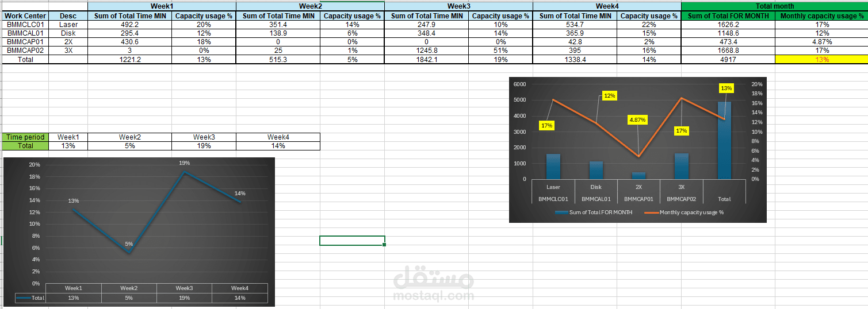Click the Week3 merged header in main table
The image size is (868, 309).
pyautogui.click(x=458, y=6)
